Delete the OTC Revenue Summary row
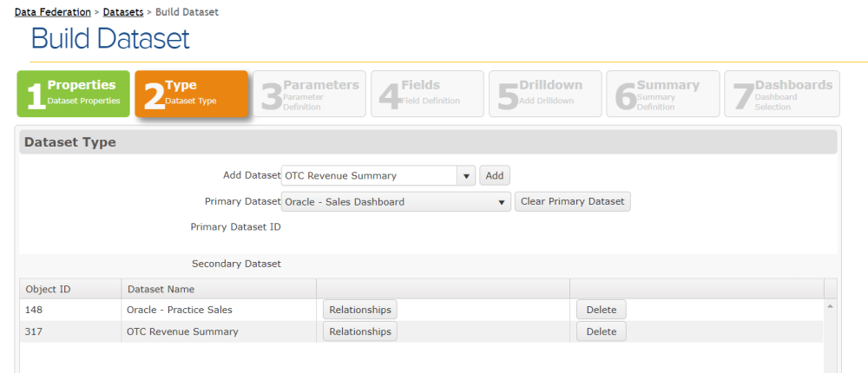Image resolution: width=868 pixels, height=373 pixels. [x=602, y=331]
